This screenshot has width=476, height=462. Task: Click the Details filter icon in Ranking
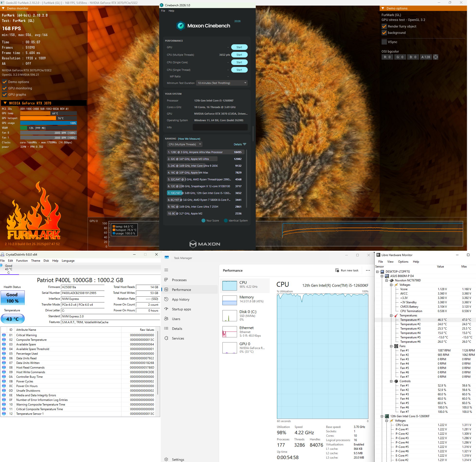pyautogui.click(x=245, y=144)
